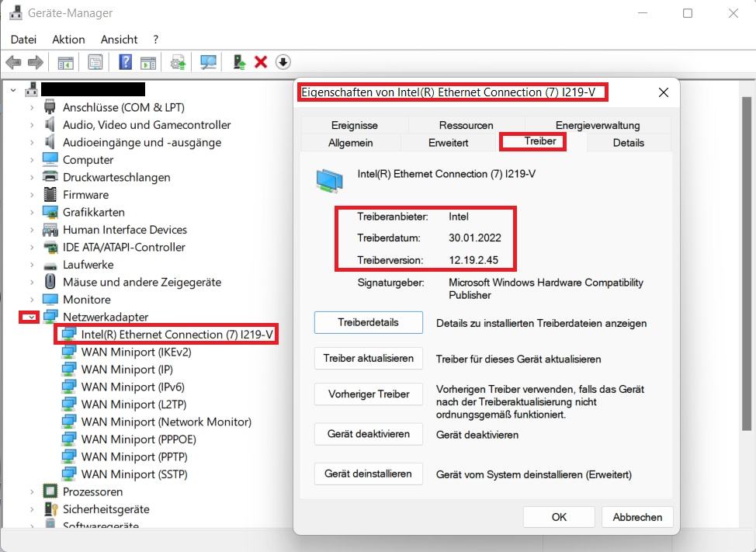Expand the Anschlüsse (COM & LPT) node
Image resolution: width=756 pixels, height=552 pixels.
[x=32, y=107]
